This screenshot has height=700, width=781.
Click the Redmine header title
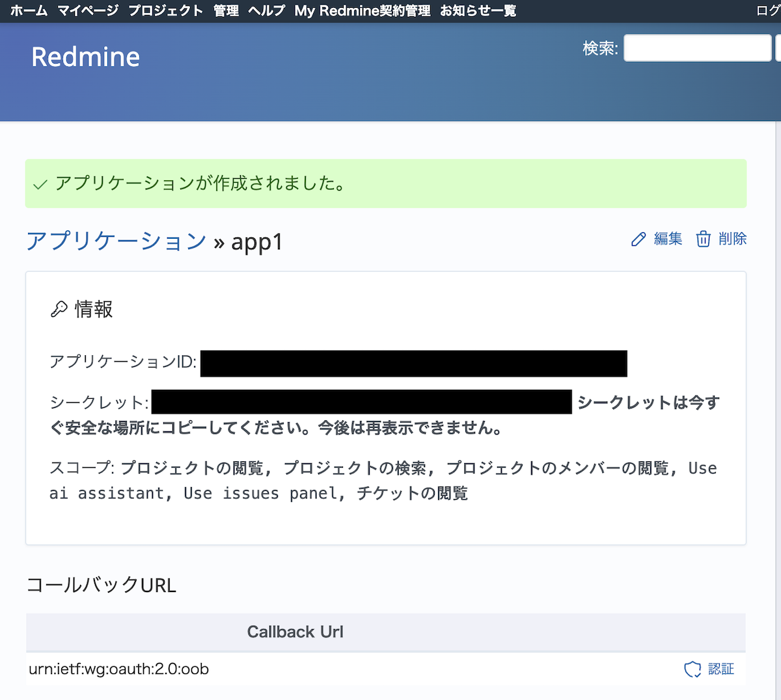coord(85,57)
